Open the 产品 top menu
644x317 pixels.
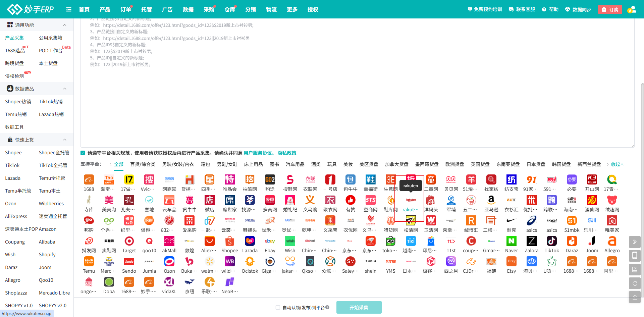coord(105,9)
